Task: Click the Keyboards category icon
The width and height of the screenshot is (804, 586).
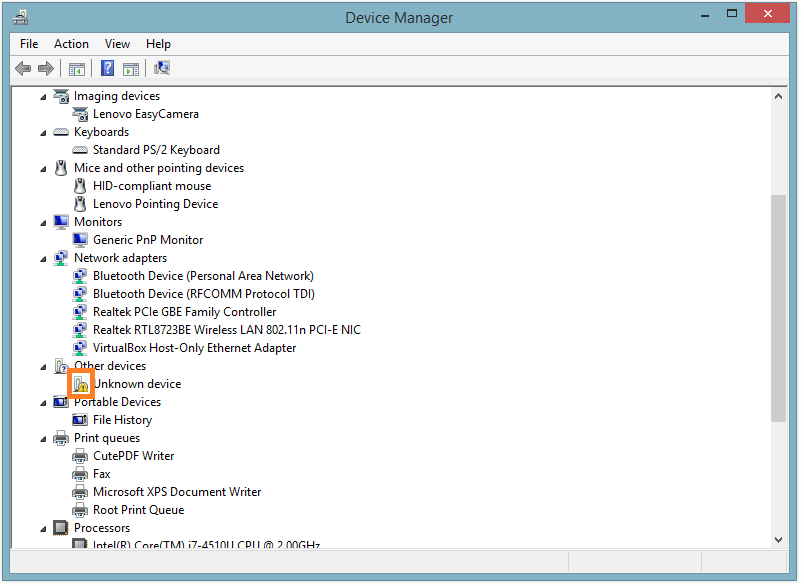Action: coord(61,132)
